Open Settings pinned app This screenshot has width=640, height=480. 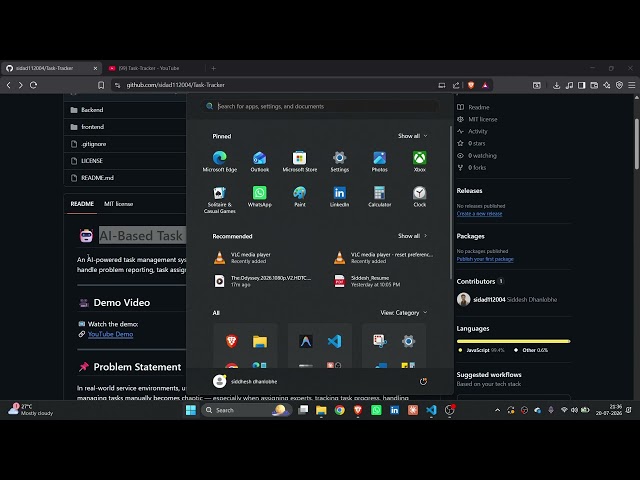340,161
